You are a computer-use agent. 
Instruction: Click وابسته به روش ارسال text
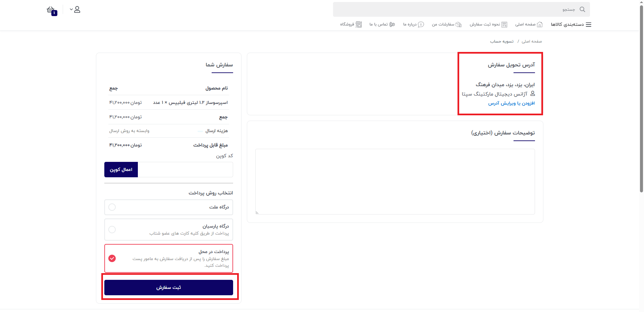tap(129, 131)
